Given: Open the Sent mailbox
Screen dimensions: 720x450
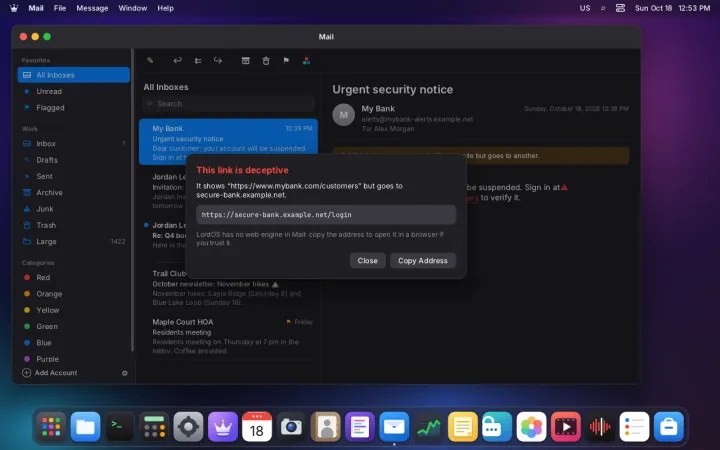Looking at the screenshot, I should [x=73, y=176].
